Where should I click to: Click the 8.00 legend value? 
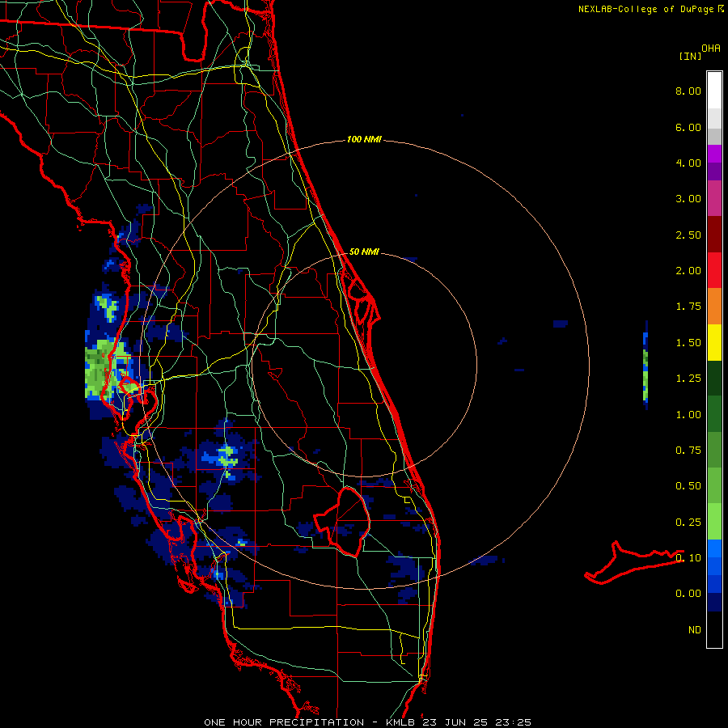[x=688, y=91]
